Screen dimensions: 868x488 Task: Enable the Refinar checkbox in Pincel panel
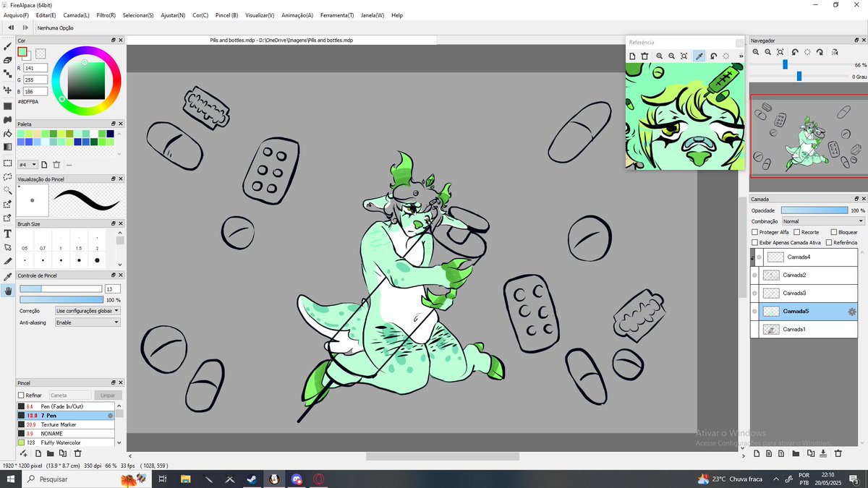21,395
